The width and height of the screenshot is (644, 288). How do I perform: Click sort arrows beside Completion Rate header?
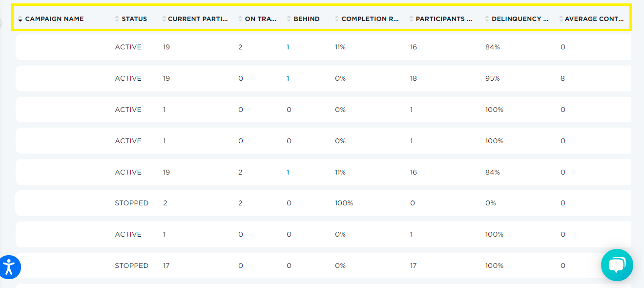pyautogui.click(x=337, y=19)
